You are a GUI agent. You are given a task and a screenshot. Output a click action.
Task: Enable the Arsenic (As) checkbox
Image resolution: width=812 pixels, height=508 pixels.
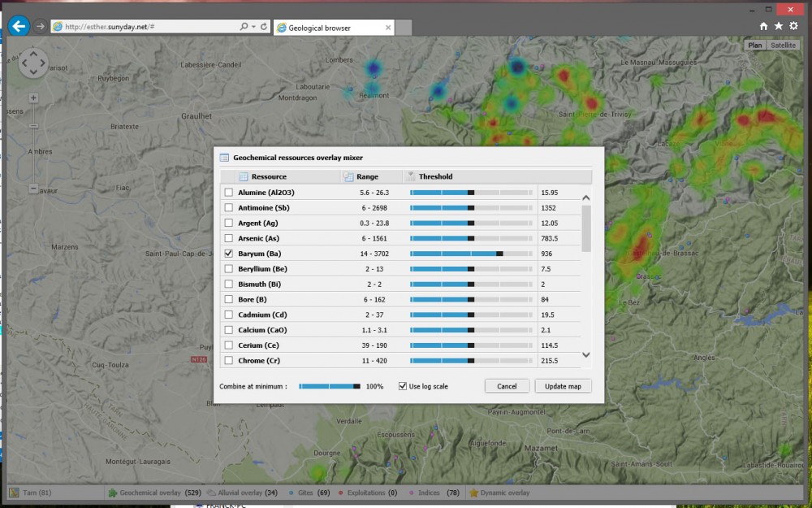[229, 238]
